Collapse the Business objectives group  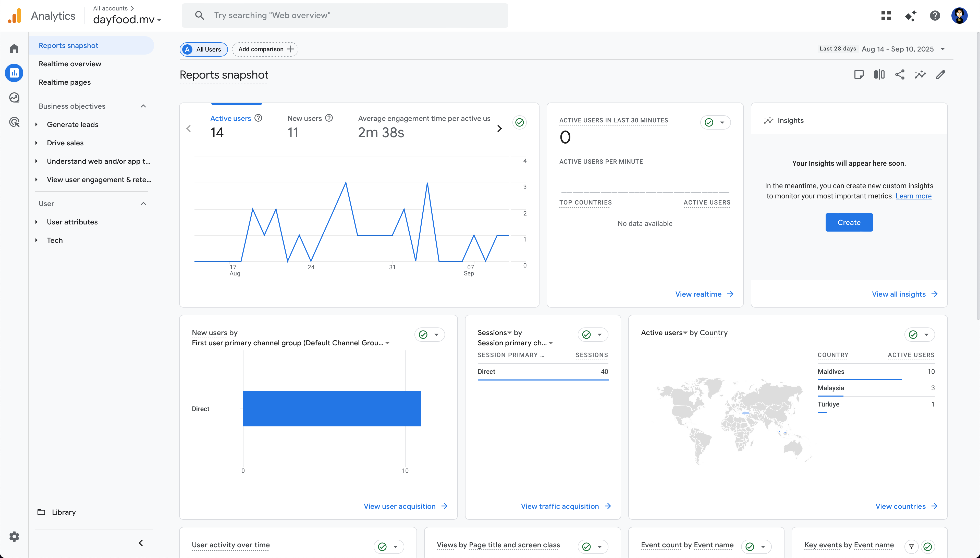[x=143, y=106]
